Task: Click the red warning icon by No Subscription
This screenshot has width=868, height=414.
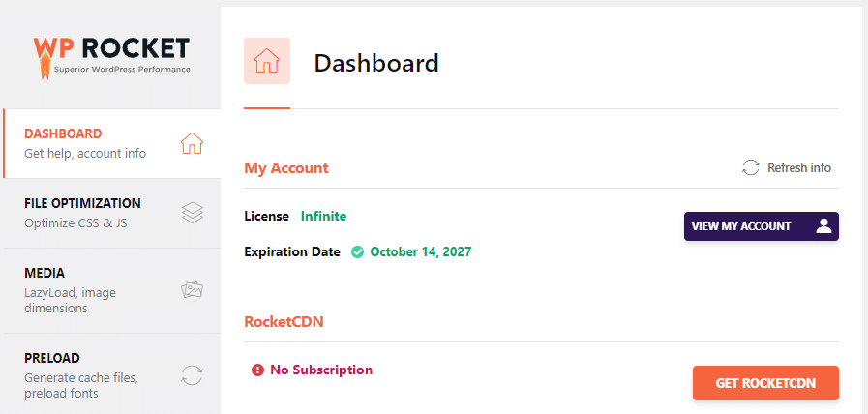Action: (257, 370)
